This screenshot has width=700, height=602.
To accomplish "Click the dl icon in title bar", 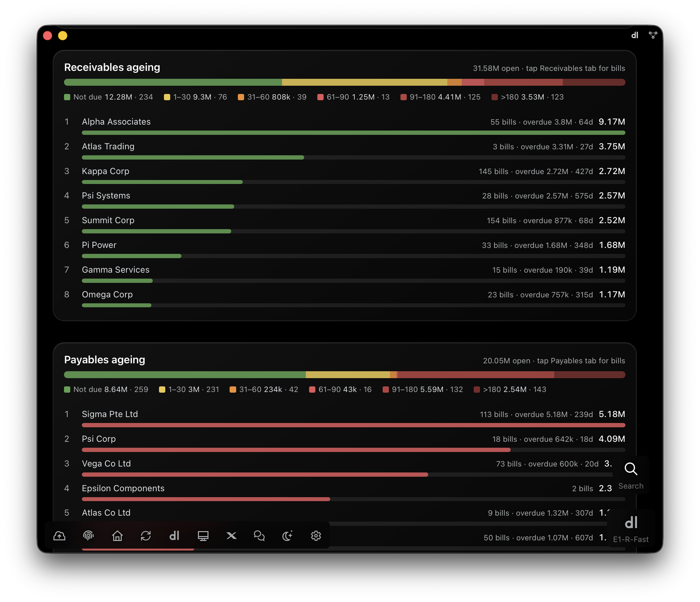I will coord(635,35).
